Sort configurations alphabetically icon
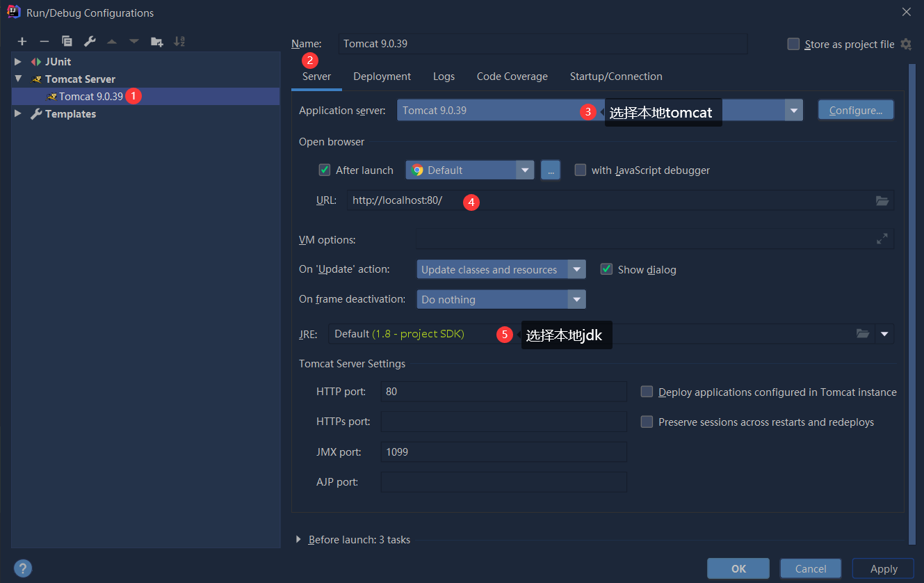Screen dimensions: 924x583 (x=179, y=42)
